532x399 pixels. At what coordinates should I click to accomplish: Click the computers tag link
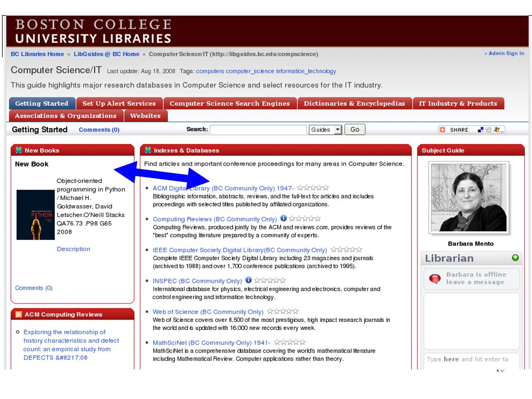tap(210, 71)
